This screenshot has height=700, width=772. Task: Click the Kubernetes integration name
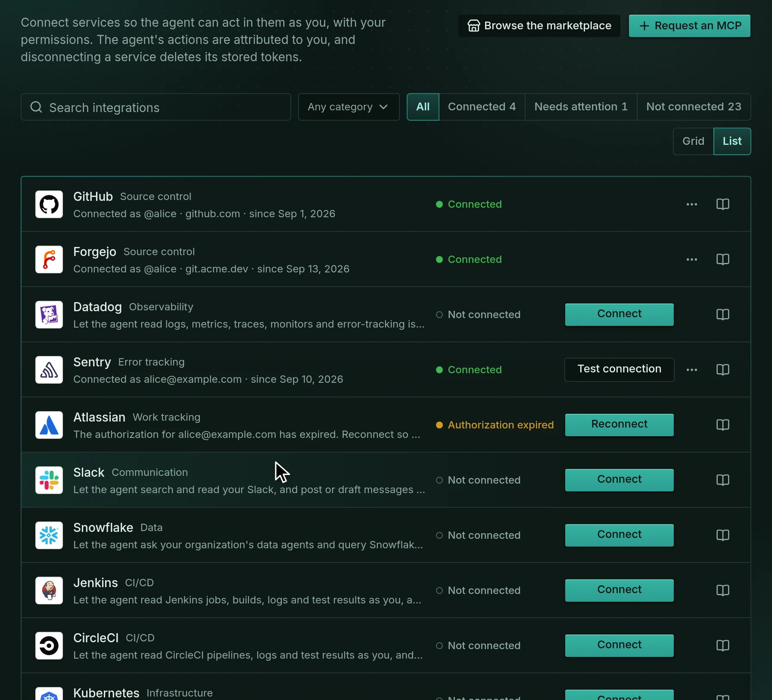tap(106, 693)
